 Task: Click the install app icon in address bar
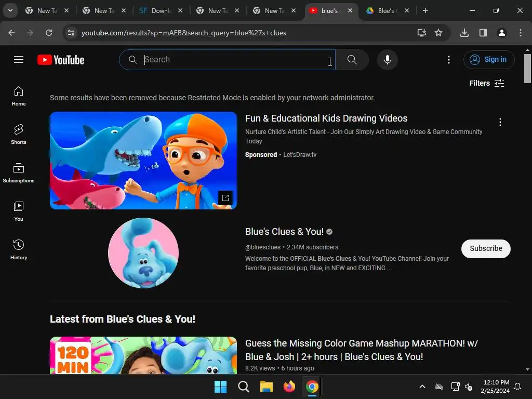(422, 33)
